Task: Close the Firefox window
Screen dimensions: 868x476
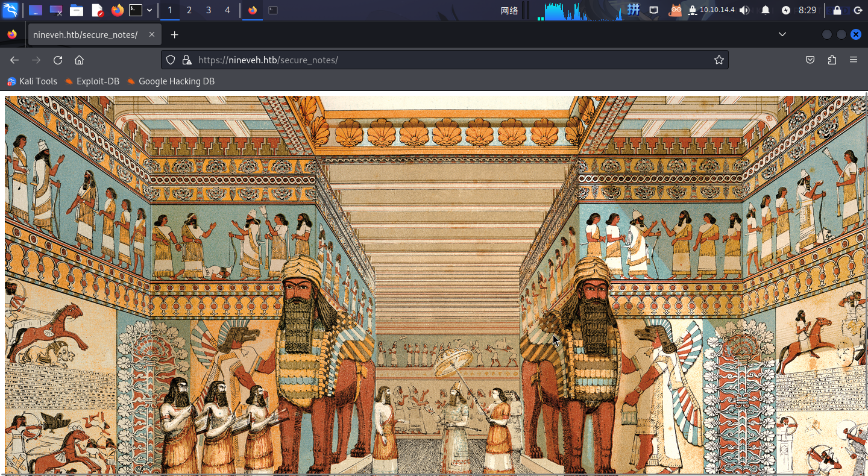Action: [x=856, y=34]
